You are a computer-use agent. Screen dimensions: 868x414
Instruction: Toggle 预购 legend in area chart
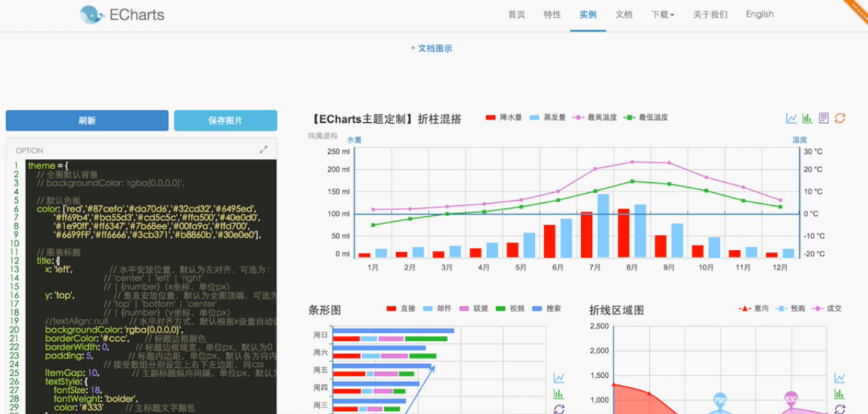tap(790, 309)
